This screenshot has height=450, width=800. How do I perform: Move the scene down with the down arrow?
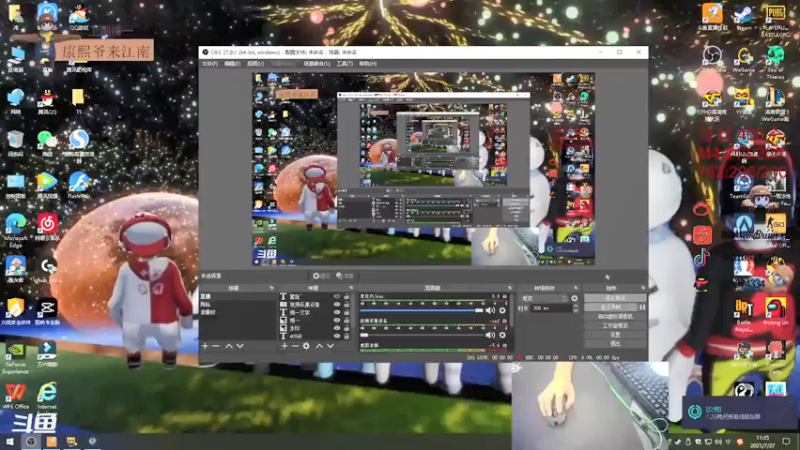click(240, 346)
